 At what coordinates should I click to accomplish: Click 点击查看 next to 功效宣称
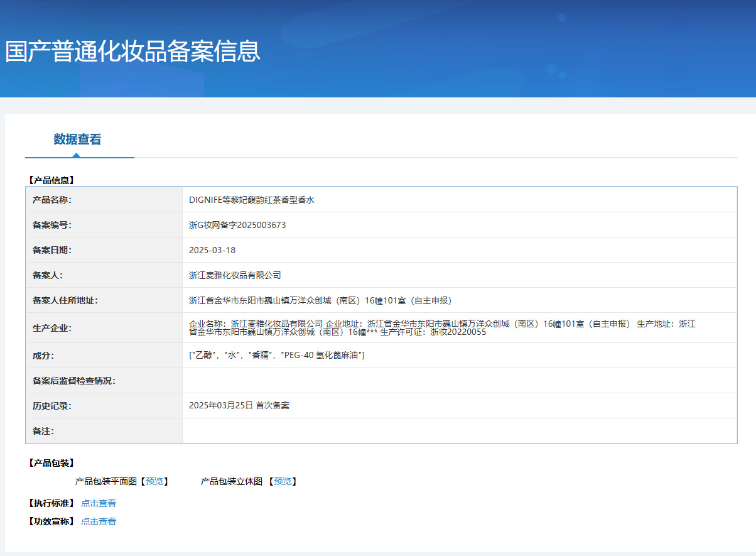pos(99,521)
